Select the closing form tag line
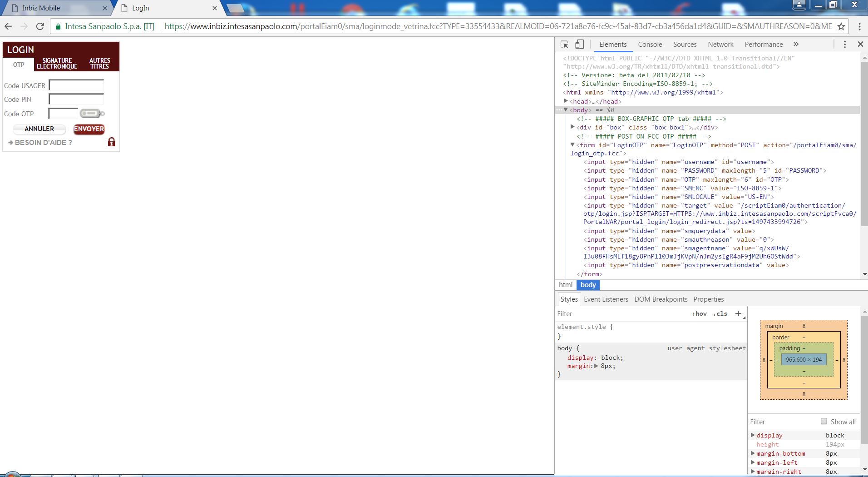This screenshot has width=868, height=477. (x=589, y=274)
